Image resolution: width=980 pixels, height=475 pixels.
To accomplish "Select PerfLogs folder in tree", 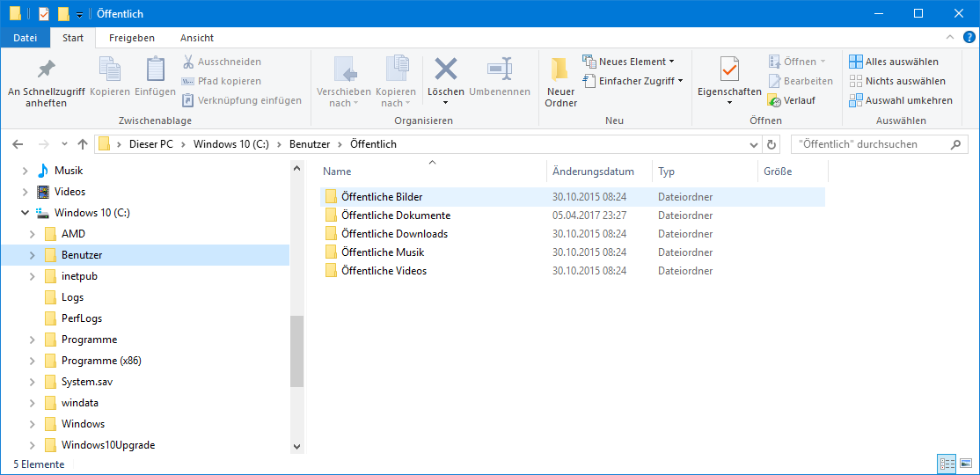I will [73, 318].
